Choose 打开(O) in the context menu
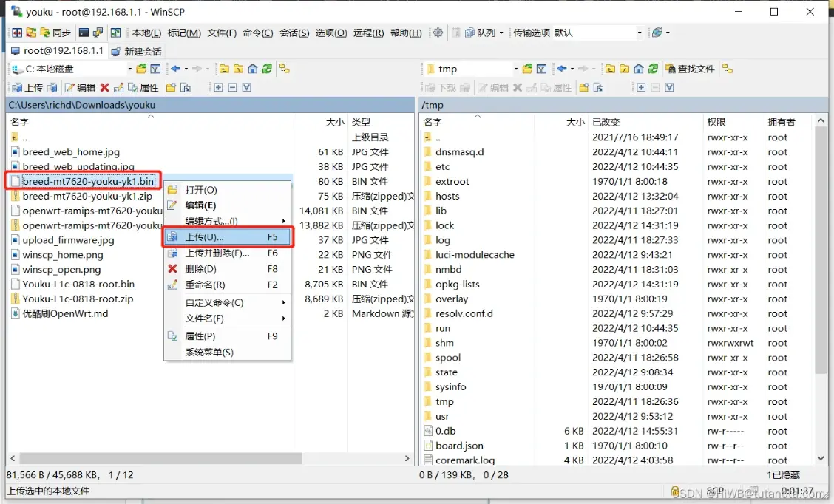This screenshot has width=834, height=504. click(x=227, y=190)
